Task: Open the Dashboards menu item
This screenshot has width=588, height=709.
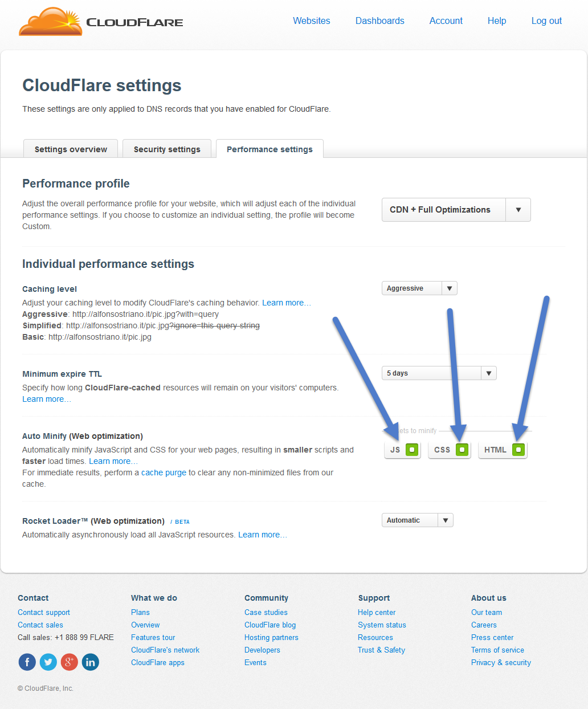Action: click(x=380, y=21)
